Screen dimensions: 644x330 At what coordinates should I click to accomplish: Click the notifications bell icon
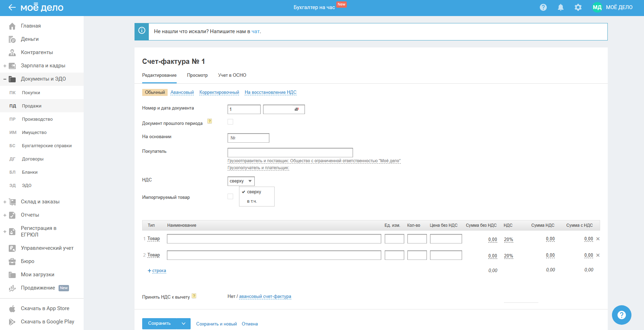pos(560,7)
